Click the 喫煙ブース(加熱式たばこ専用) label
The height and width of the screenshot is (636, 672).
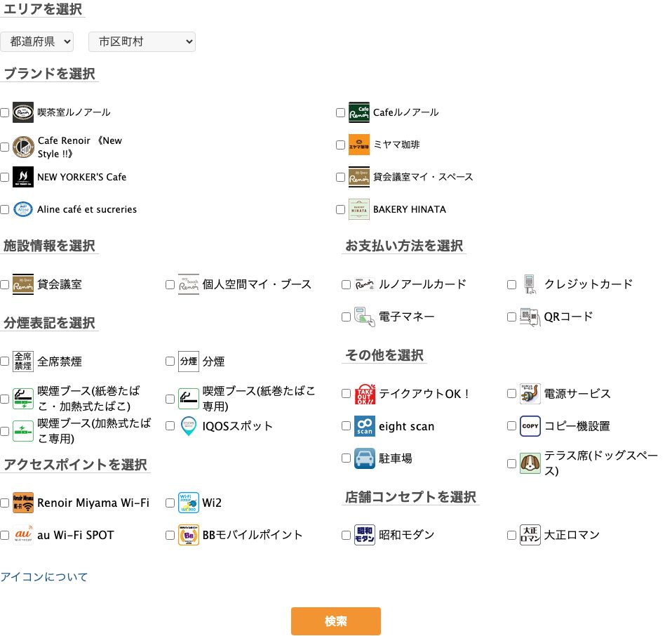click(94, 431)
